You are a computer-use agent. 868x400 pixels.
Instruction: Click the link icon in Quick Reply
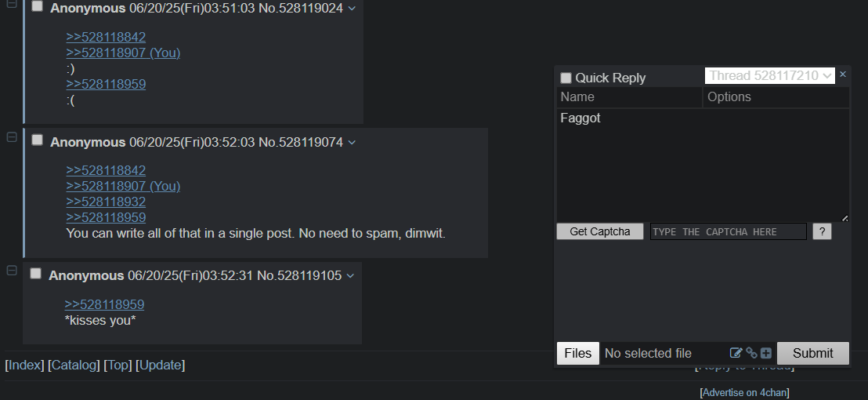point(751,353)
